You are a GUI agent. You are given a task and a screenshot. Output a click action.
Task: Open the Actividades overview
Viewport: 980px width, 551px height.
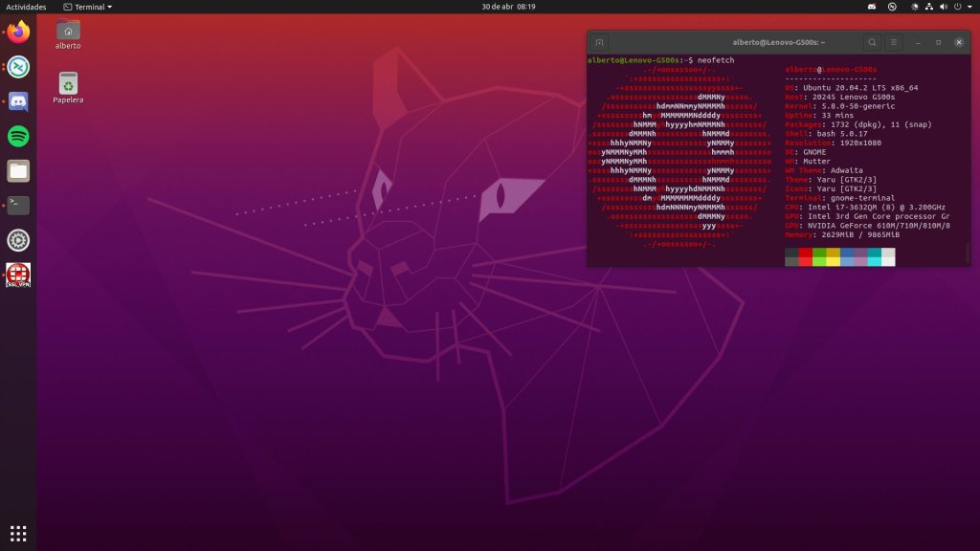pyautogui.click(x=27, y=7)
